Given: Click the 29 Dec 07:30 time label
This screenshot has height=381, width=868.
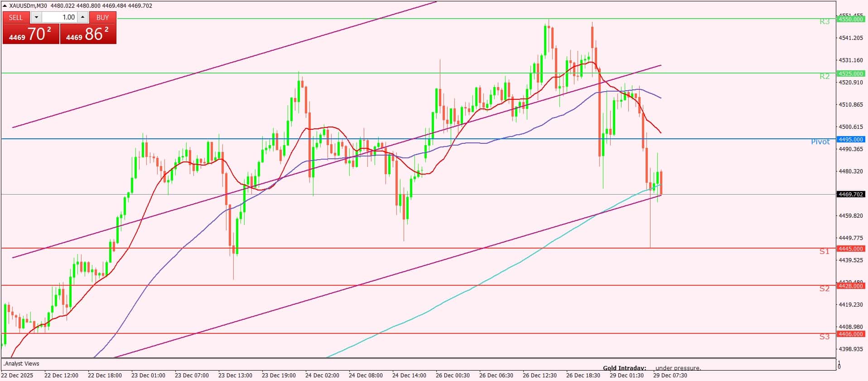Looking at the screenshot, I should [670, 376].
